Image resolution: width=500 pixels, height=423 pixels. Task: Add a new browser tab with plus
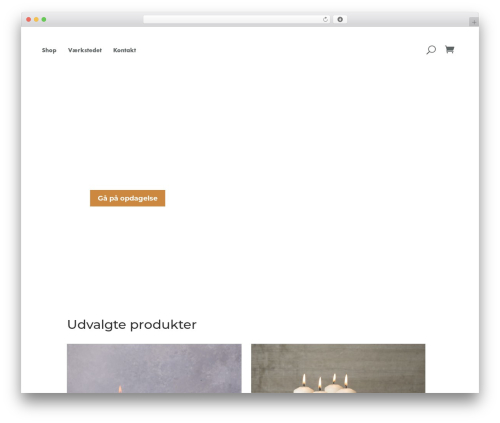[x=474, y=22]
